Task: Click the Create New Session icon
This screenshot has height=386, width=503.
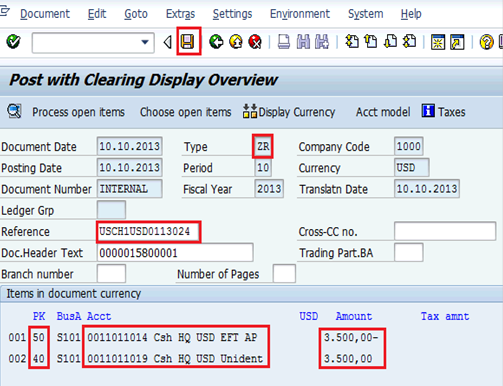Action: click(x=438, y=42)
